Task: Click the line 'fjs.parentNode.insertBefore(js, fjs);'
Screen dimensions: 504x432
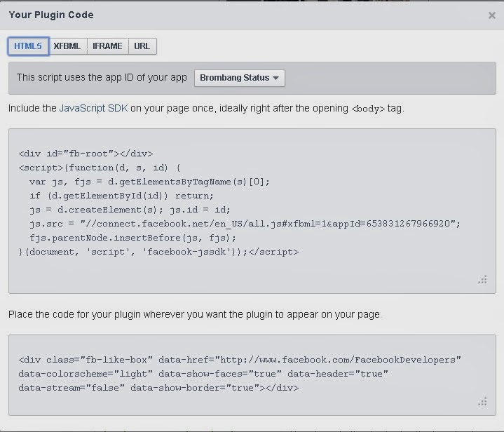Action: [132, 238]
